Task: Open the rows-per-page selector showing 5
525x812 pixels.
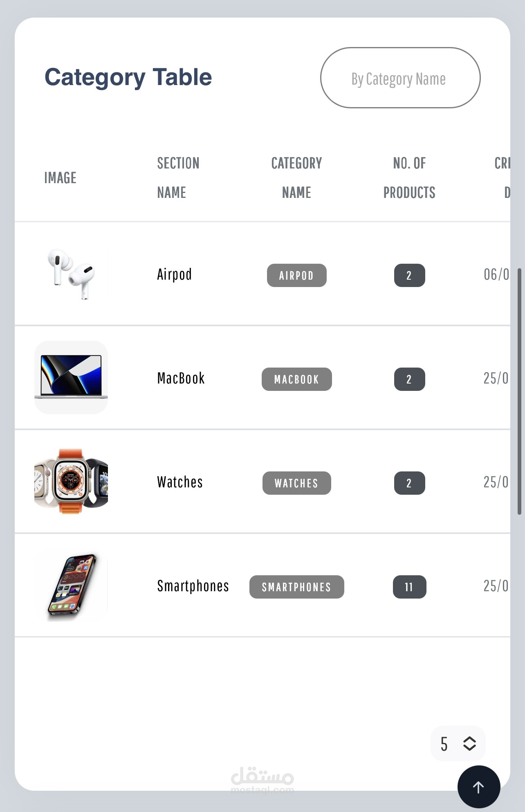Action: tap(458, 744)
